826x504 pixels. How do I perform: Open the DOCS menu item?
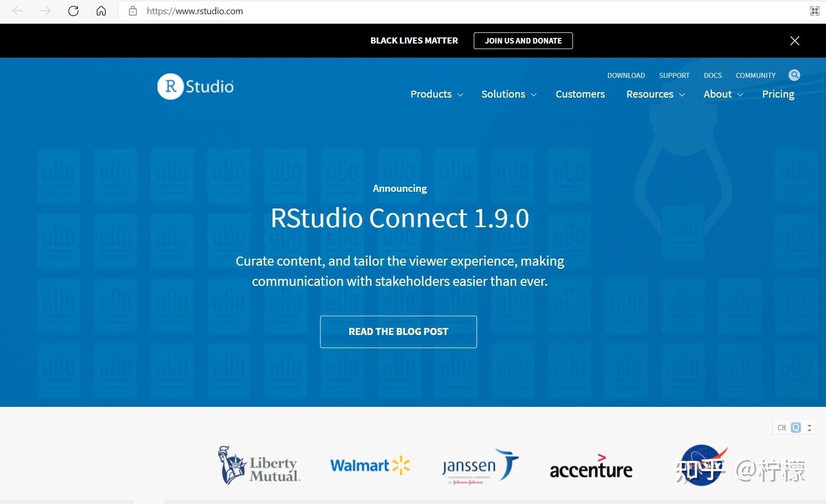point(713,75)
